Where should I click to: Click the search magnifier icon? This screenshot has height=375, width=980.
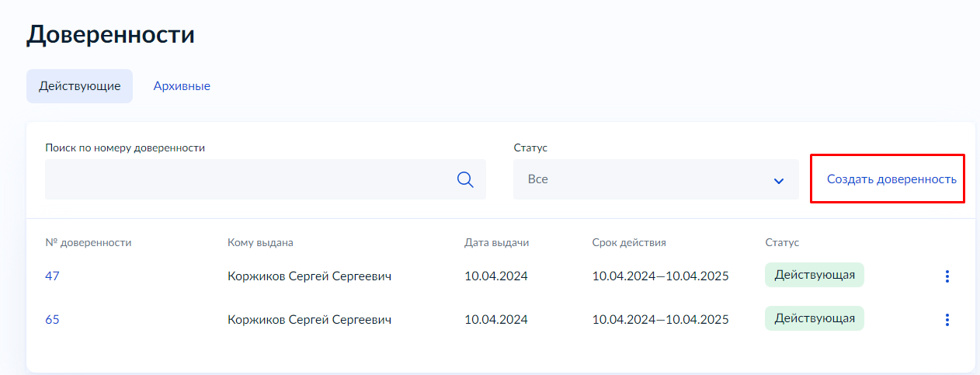coord(465,179)
